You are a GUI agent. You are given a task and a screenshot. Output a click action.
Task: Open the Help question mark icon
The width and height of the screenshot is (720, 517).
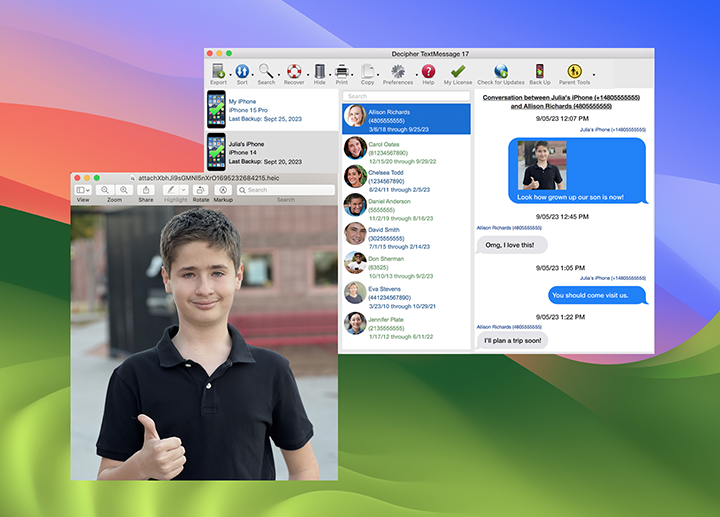(428, 71)
